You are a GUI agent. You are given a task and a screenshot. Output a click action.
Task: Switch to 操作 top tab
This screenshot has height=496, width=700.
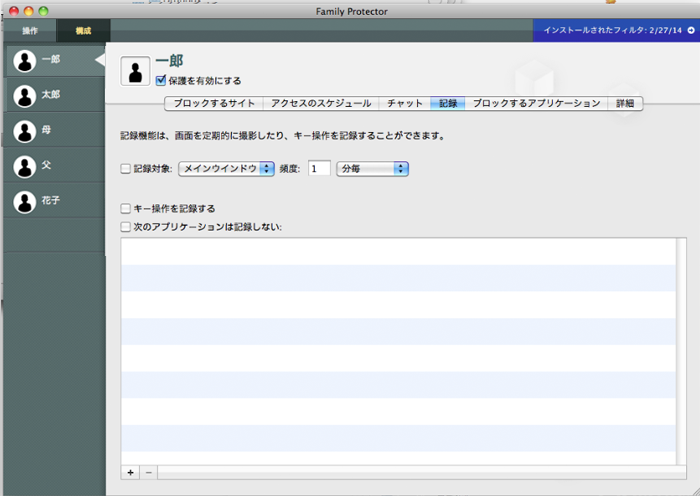[x=30, y=30]
